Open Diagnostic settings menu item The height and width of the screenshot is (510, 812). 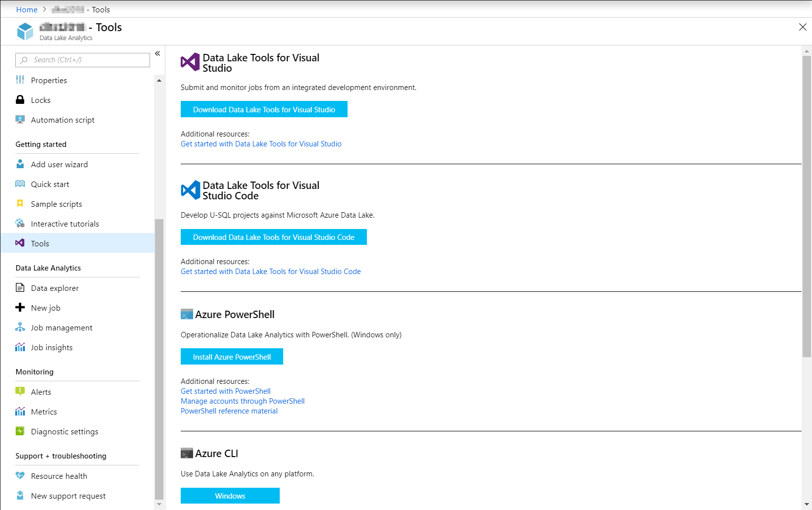coord(78,431)
